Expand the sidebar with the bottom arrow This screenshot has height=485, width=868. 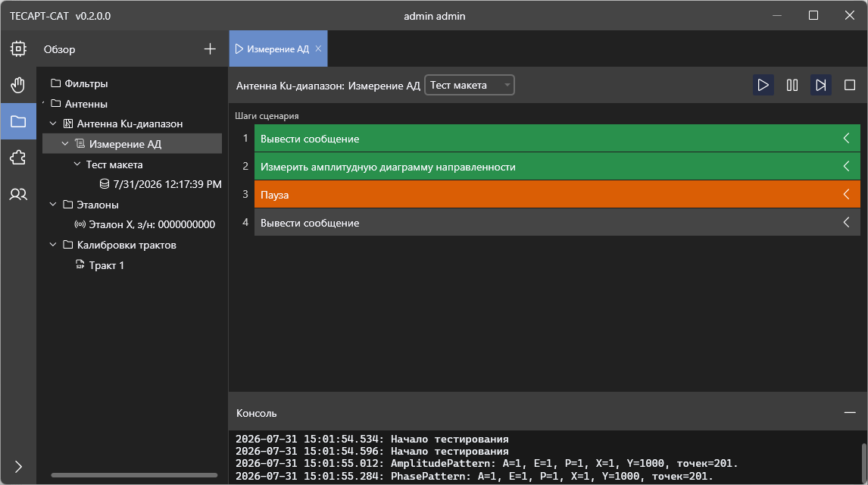pos(18,467)
